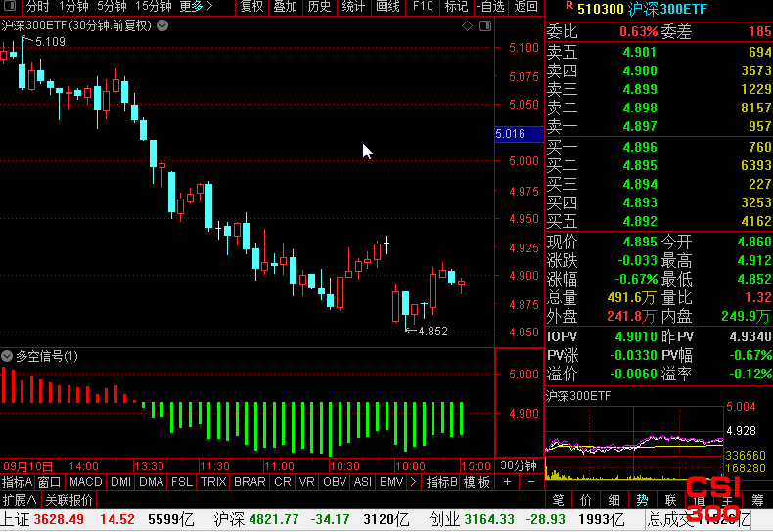The image size is (773, 532).
Task: Select the TRIX indicator
Action: (x=213, y=482)
